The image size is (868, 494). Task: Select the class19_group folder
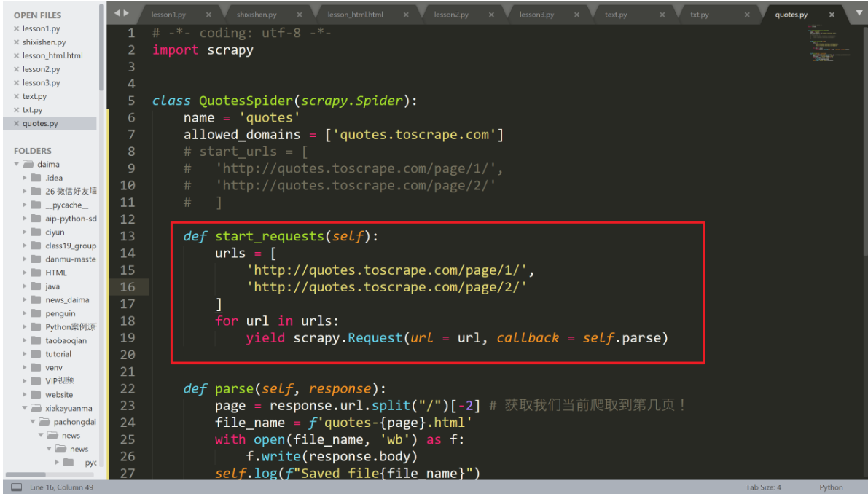[70, 246]
